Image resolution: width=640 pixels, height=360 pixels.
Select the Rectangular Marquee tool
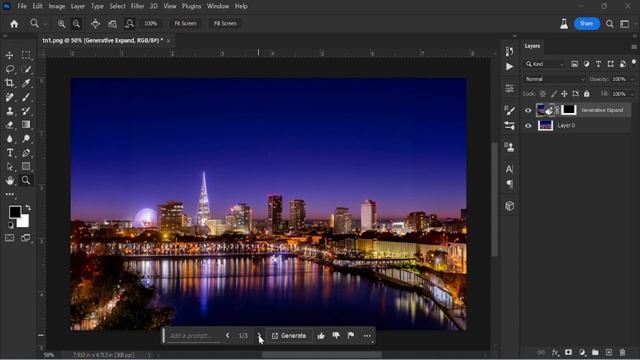26,55
